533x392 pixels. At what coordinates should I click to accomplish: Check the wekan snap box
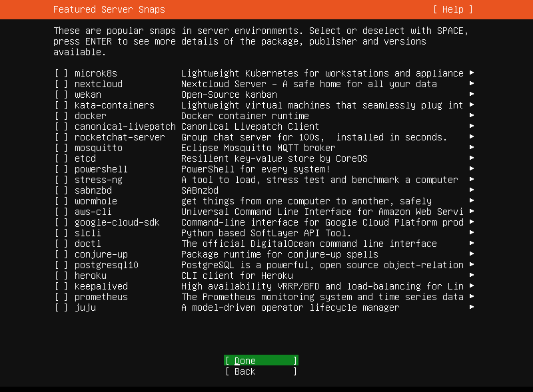[x=61, y=95]
